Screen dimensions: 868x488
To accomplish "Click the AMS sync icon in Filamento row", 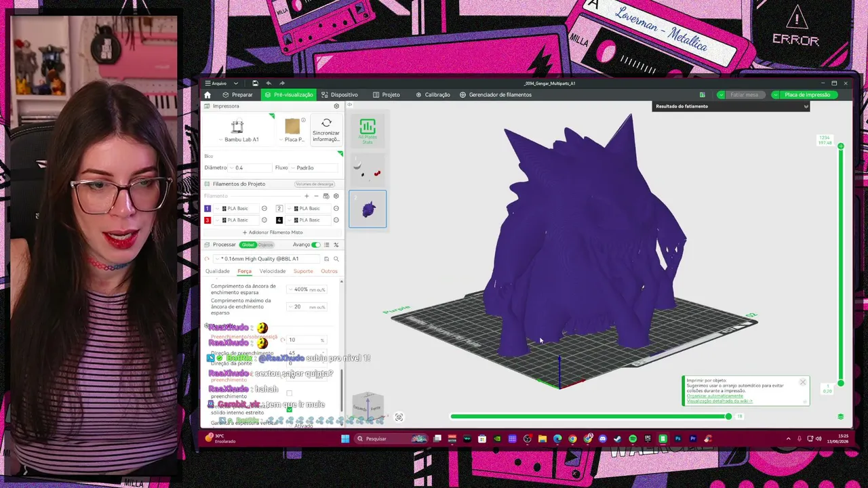I will point(326,196).
